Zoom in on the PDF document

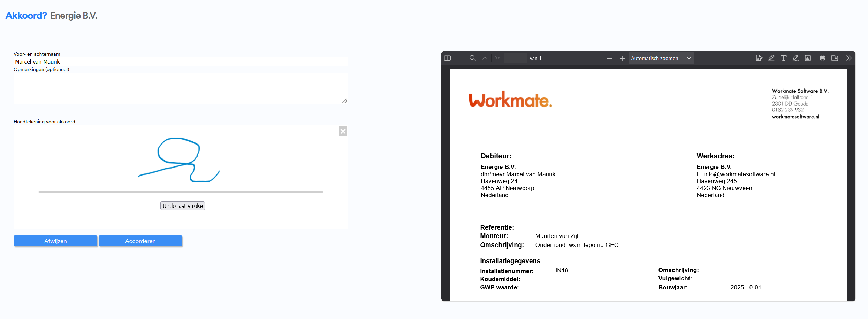622,58
